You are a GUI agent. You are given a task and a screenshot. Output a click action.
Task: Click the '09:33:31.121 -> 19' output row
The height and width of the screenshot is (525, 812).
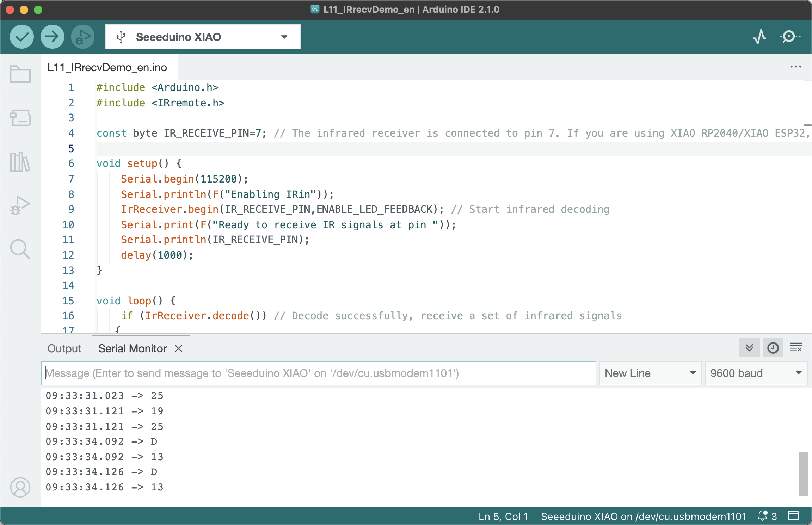pos(105,411)
